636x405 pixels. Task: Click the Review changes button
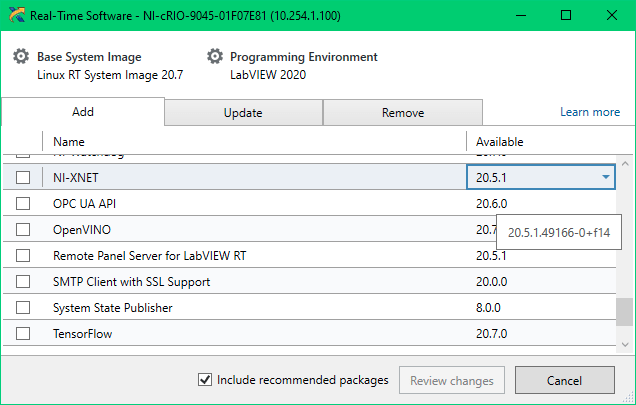tap(451, 380)
